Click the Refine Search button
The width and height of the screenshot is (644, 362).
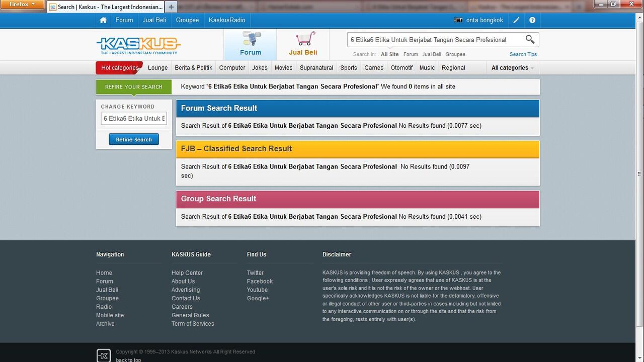tap(134, 139)
